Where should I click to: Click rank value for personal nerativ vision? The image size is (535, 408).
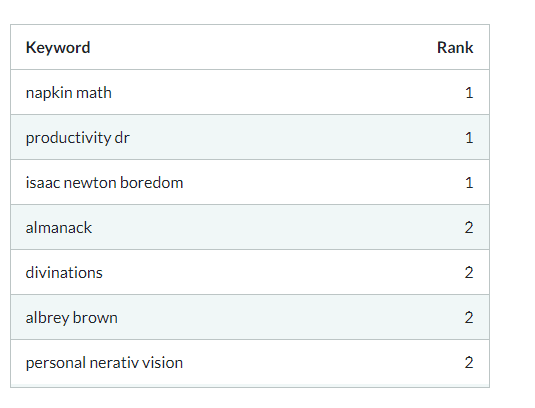(x=469, y=363)
